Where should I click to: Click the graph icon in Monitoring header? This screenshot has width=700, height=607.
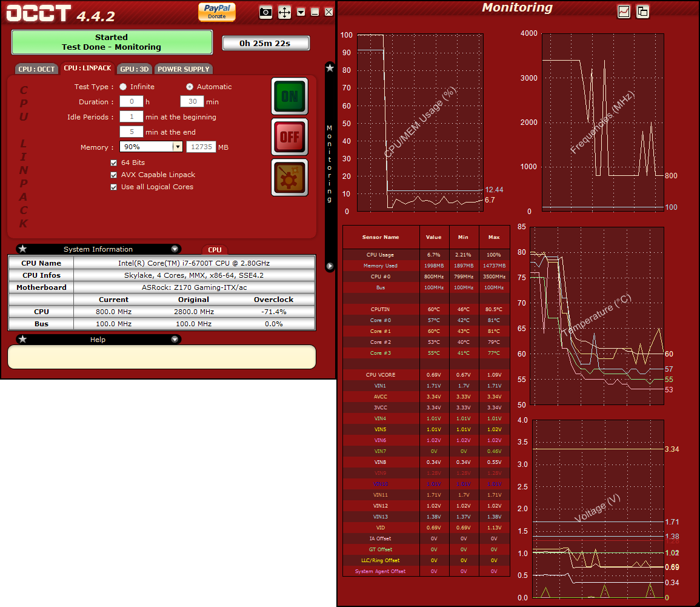624,12
